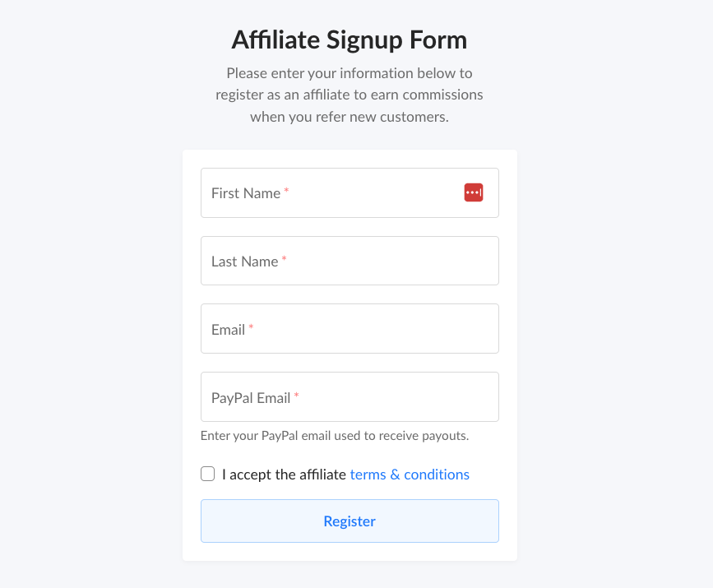Viewport: 713px width, 588px height.
Task: Focus the First Name input field
Action: tap(350, 192)
